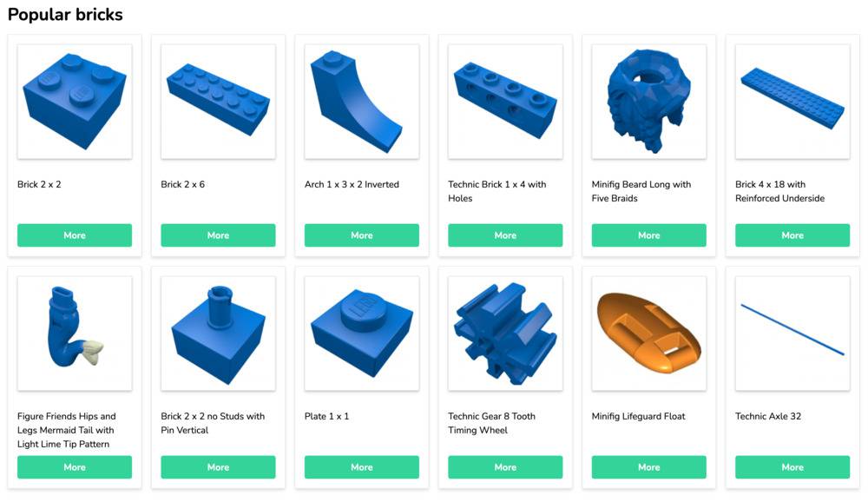Open Technic Brick 1 x 4 with Holes image
The image size is (868, 502).
(x=505, y=102)
